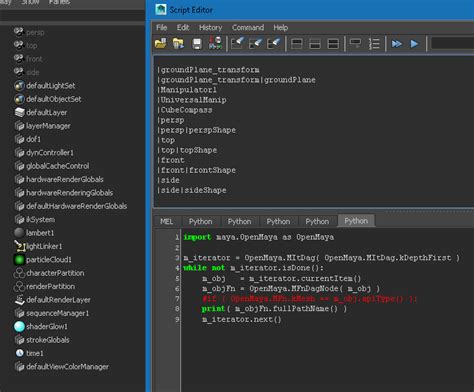This screenshot has width=474, height=392.
Task: Click the renderPartition icon
Action: (x=19, y=286)
